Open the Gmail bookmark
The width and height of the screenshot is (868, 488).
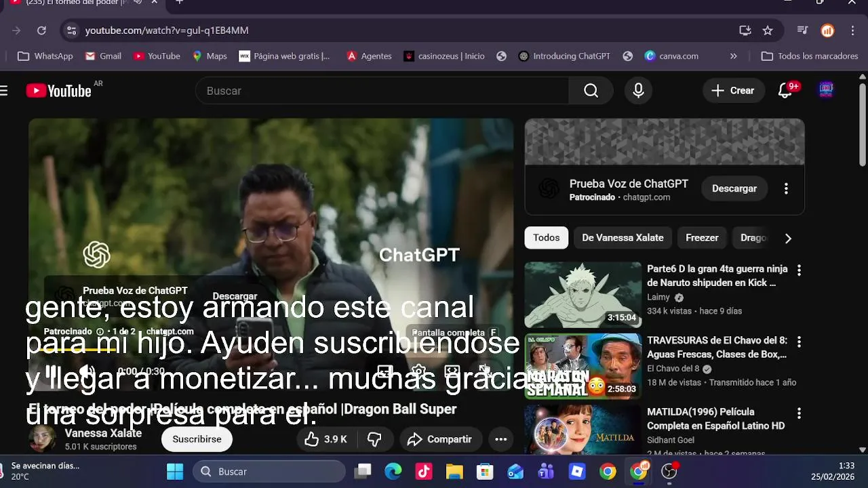[103, 56]
